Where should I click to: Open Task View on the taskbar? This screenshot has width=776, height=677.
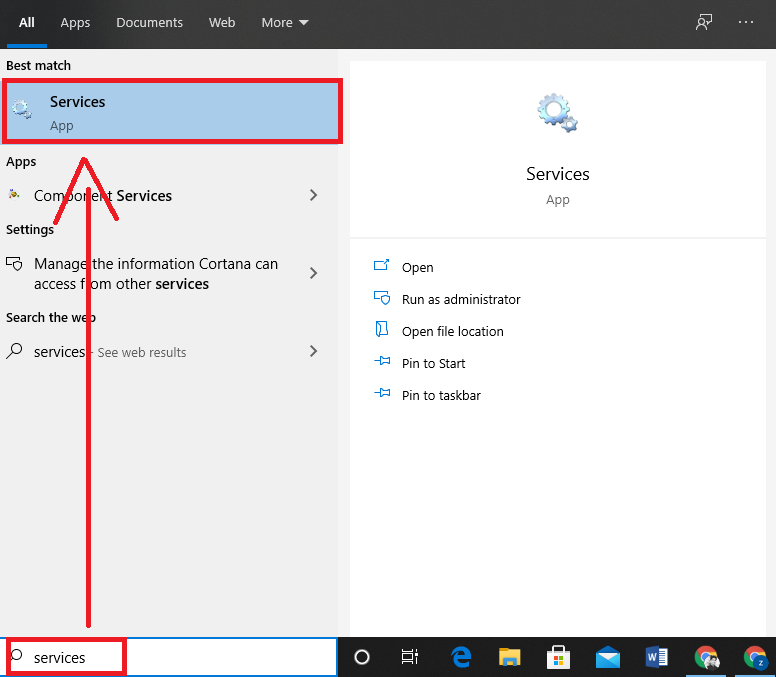click(410, 657)
